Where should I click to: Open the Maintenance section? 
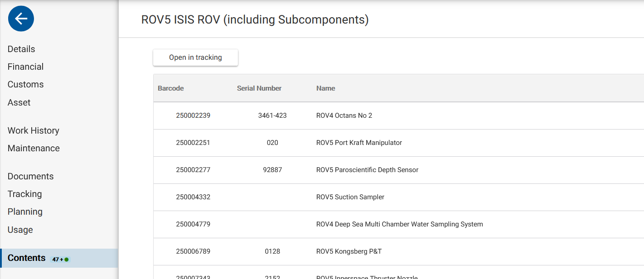click(x=34, y=148)
